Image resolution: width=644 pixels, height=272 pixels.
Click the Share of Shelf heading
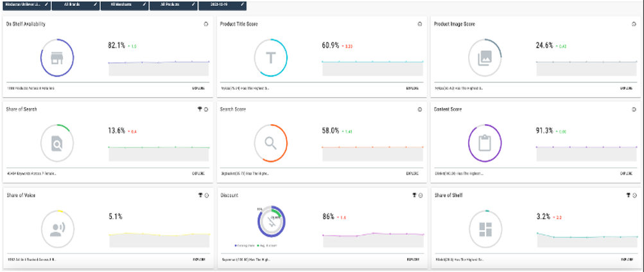click(449, 195)
